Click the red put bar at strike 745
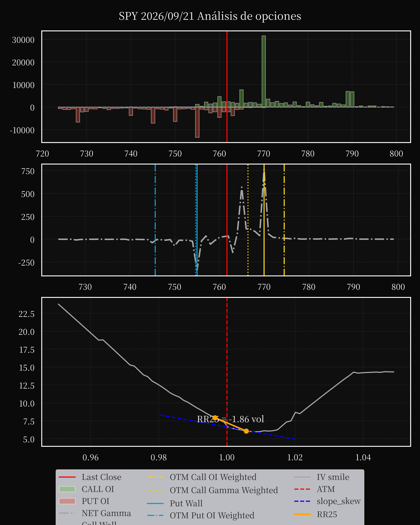Image resolution: width=420 pixels, height=525 pixels. pyautogui.click(x=153, y=115)
